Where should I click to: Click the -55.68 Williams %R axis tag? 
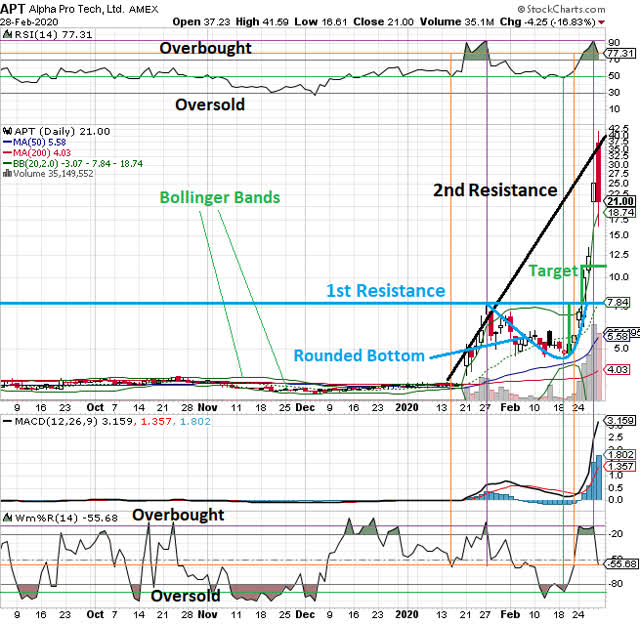point(621,564)
